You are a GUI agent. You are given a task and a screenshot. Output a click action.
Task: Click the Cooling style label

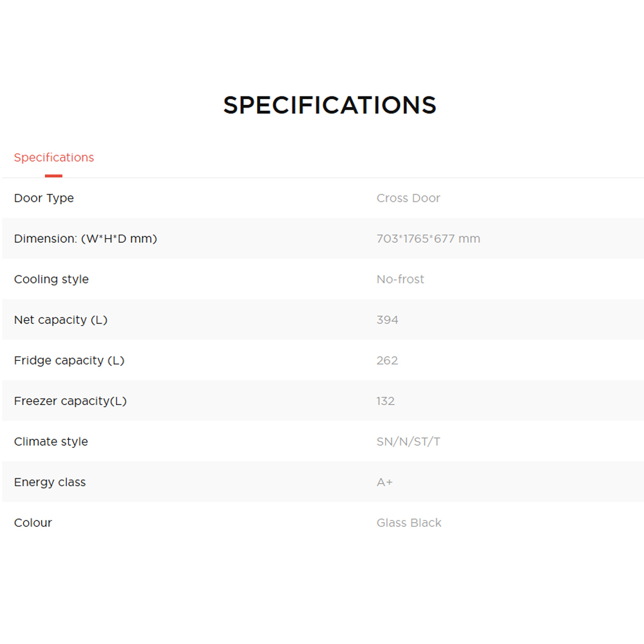pos(52,279)
